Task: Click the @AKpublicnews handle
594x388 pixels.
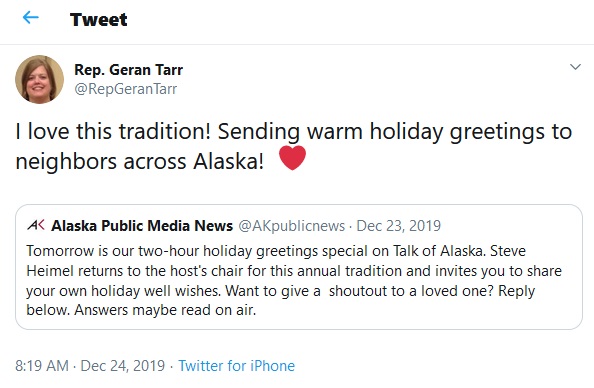Action: tap(291, 226)
